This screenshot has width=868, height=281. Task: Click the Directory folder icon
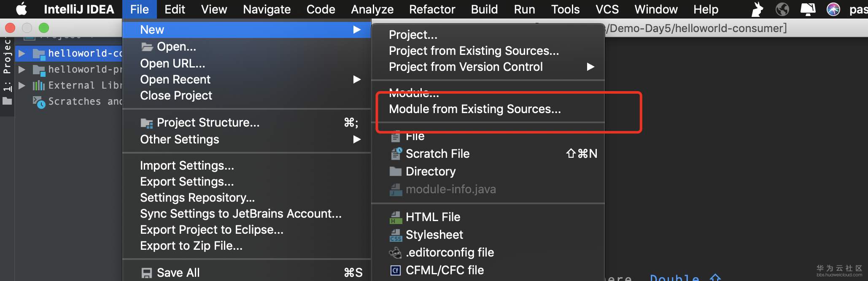click(396, 171)
